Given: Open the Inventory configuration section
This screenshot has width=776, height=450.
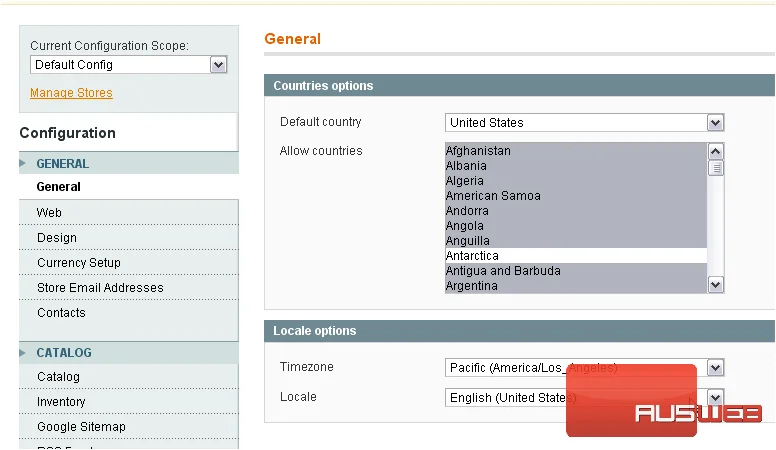Looking at the screenshot, I should coord(61,401).
